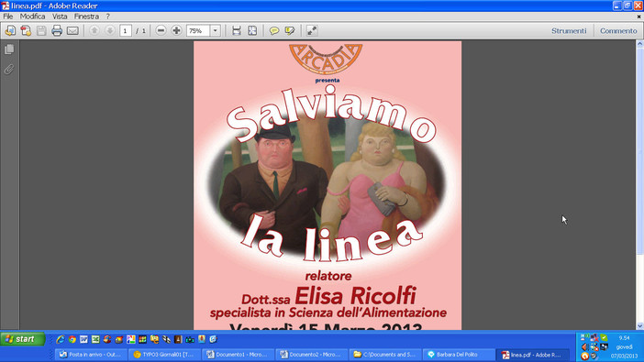Switch to C:\Documents and S... folder window
The image size is (644, 362).
(384, 355)
